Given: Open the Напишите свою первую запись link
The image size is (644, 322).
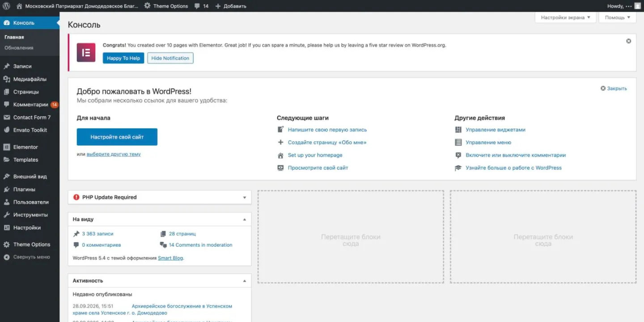Looking at the screenshot, I should pyautogui.click(x=327, y=130).
